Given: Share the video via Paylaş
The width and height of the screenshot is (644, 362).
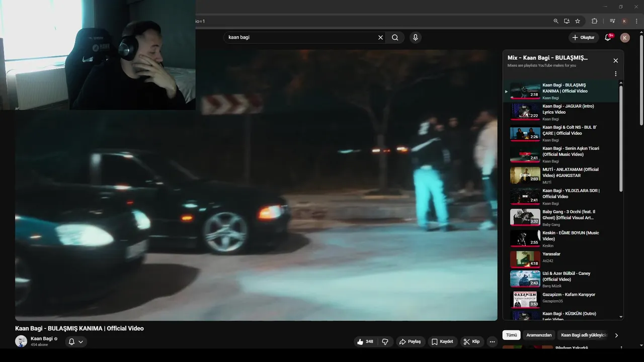Looking at the screenshot, I should tap(410, 341).
